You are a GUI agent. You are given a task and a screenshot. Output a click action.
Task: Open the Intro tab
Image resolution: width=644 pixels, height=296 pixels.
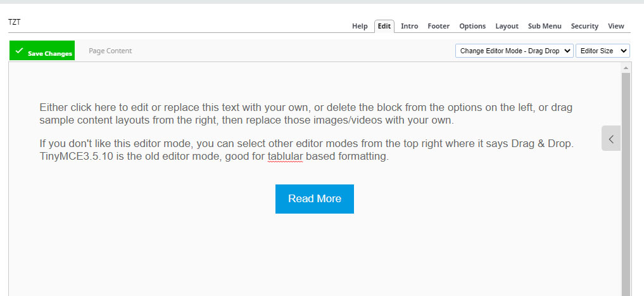pyautogui.click(x=410, y=26)
